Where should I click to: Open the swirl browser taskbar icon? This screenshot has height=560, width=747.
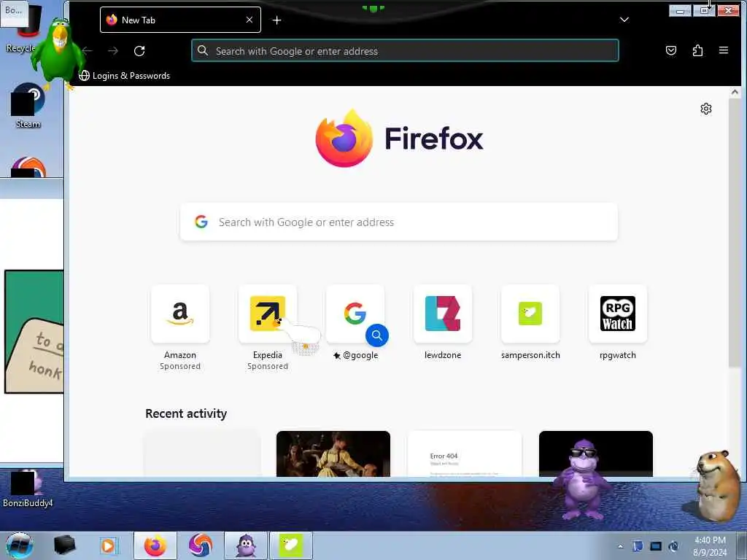coord(200,545)
